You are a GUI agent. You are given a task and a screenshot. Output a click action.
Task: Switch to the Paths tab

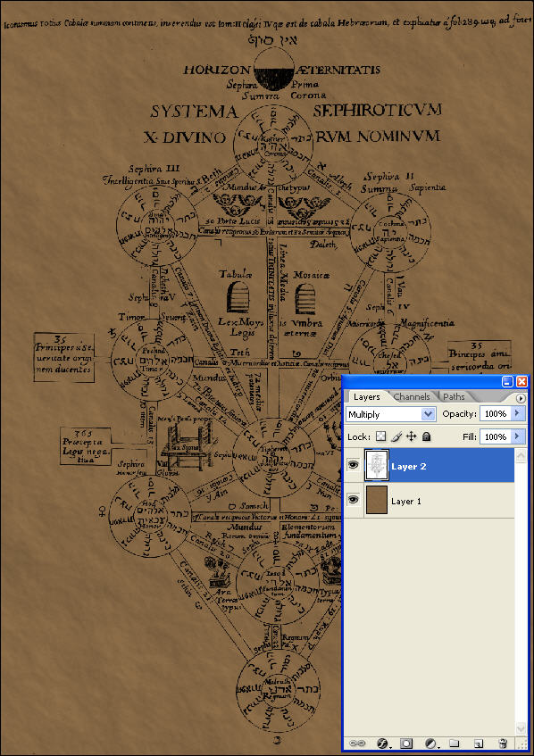454,397
